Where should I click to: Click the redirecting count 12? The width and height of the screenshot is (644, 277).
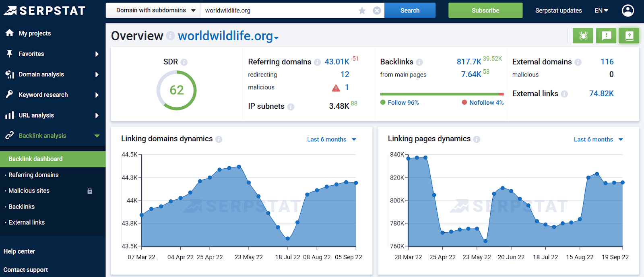click(x=345, y=74)
